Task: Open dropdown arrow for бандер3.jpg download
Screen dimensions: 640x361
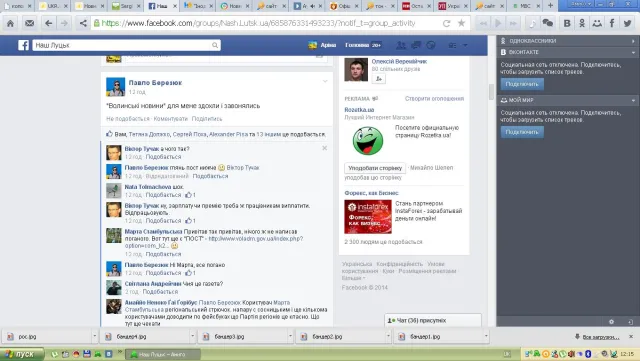Action: coord(291,336)
